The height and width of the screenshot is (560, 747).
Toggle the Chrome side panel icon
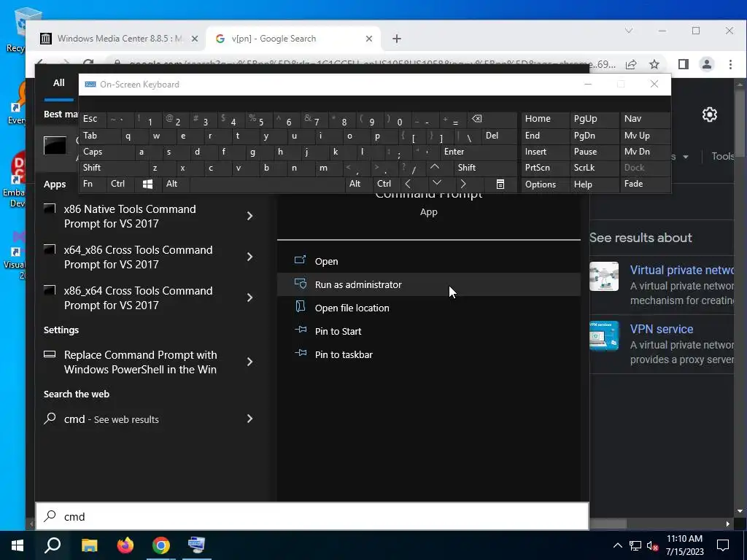pyautogui.click(x=683, y=64)
